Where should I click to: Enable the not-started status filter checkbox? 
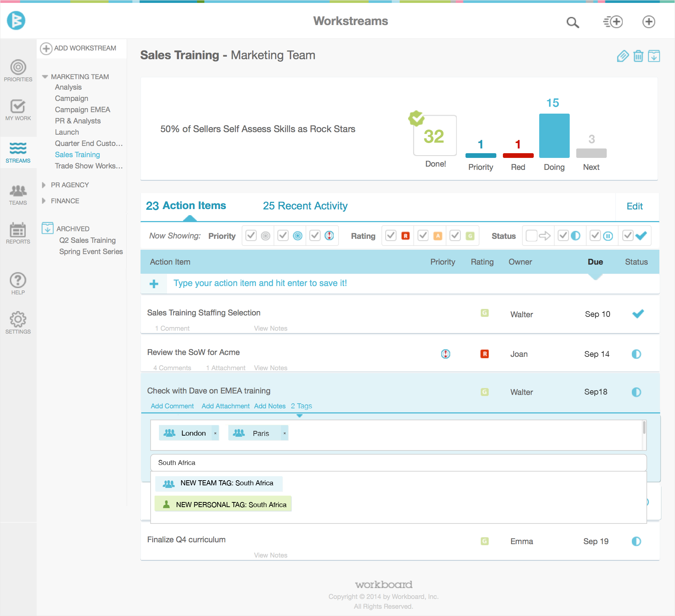coord(531,236)
